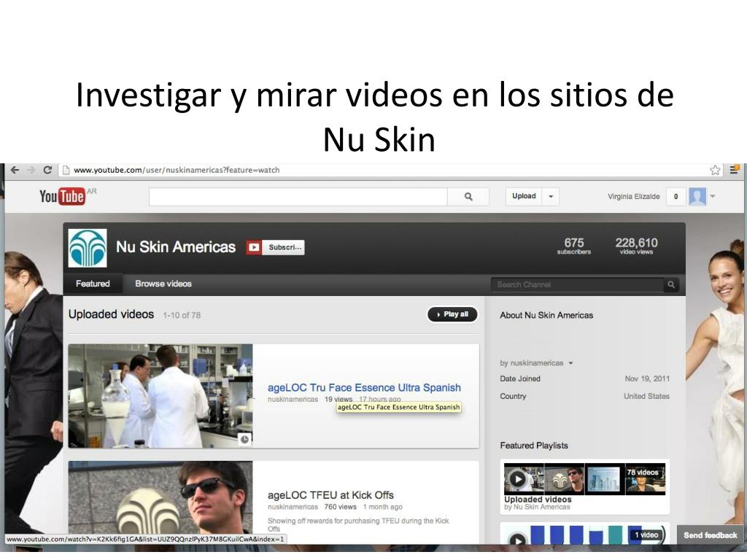747x560 pixels.
Task: Click the search magnifier button next to the YouTube search box
Action: (x=468, y=196)
